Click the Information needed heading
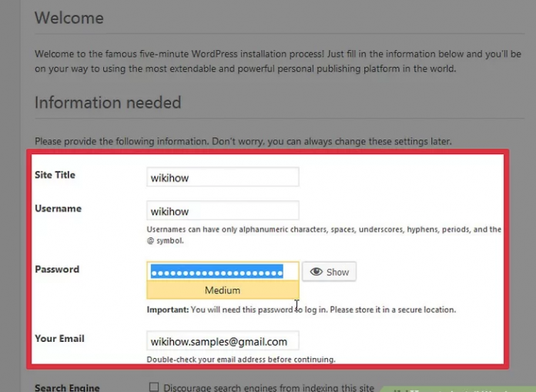Screen dimensions: 536x392 108,102
